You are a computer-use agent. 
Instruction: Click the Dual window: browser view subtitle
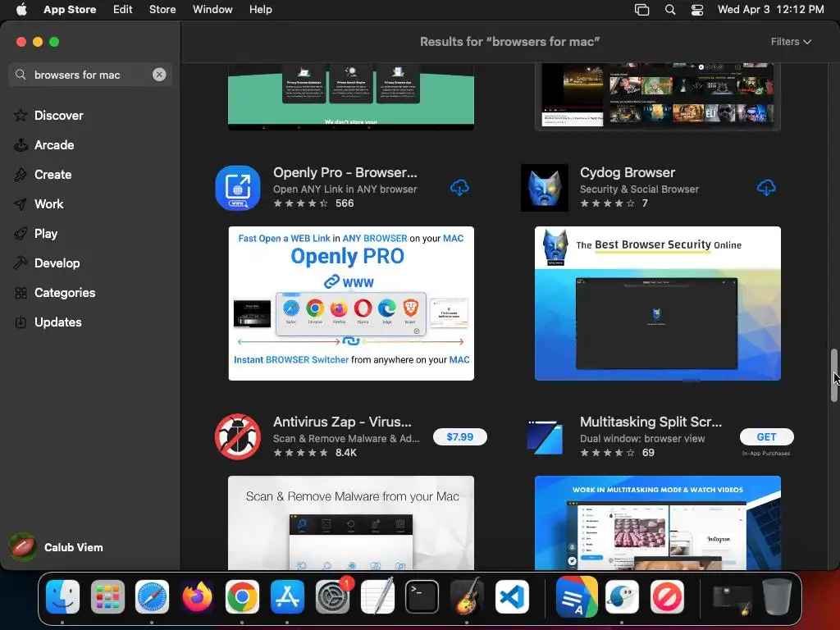pyautogui.click(x=642, y=438)
